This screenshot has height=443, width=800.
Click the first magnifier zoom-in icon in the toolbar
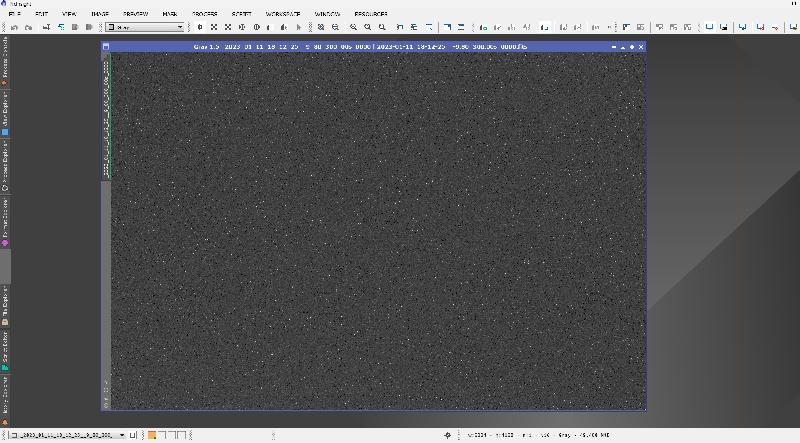pos(353,27)
